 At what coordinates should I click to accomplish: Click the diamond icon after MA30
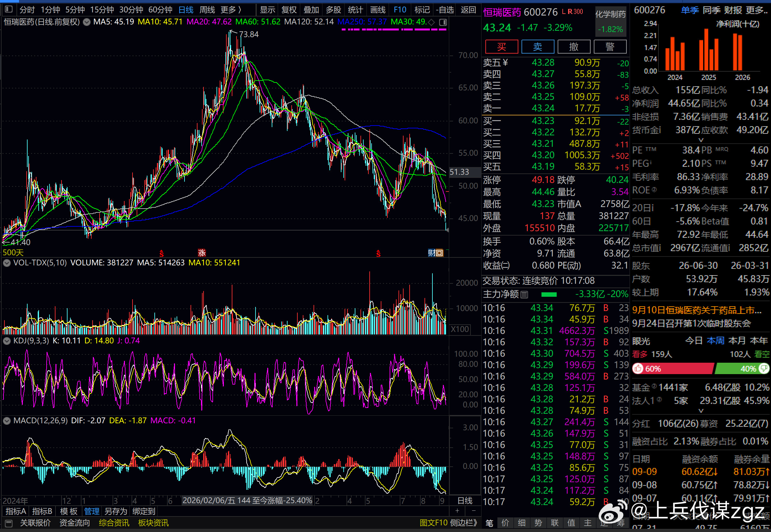(x=431, y=22)
